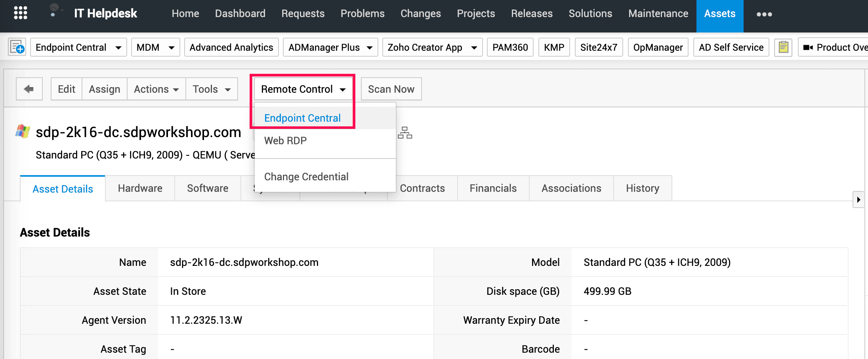Choose Change Credential option
The image size is (868, 359).
306,177
